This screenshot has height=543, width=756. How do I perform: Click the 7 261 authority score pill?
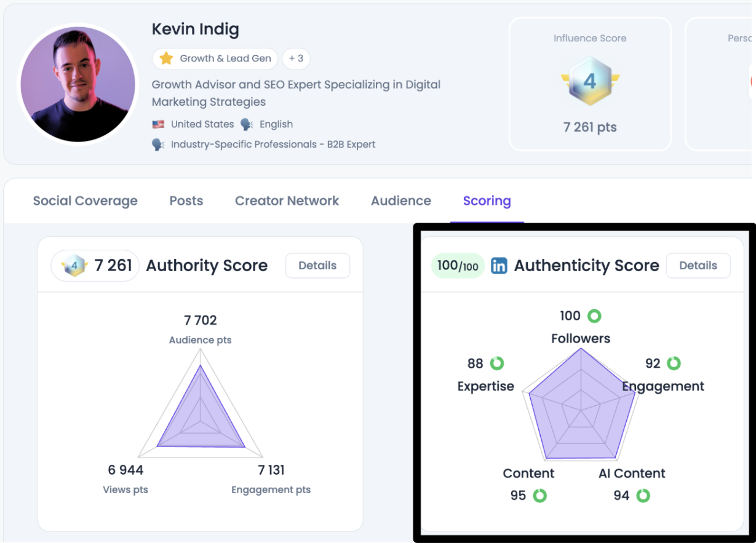95,266
